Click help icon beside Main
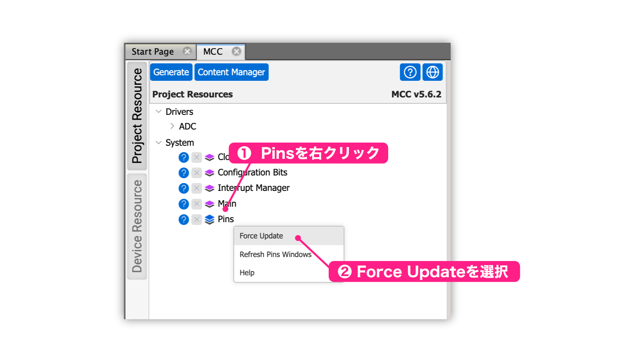 tap(184, 204)
